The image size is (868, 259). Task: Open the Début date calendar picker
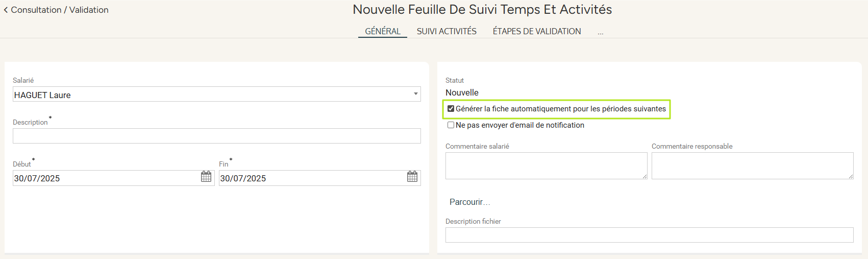(206, 177)
